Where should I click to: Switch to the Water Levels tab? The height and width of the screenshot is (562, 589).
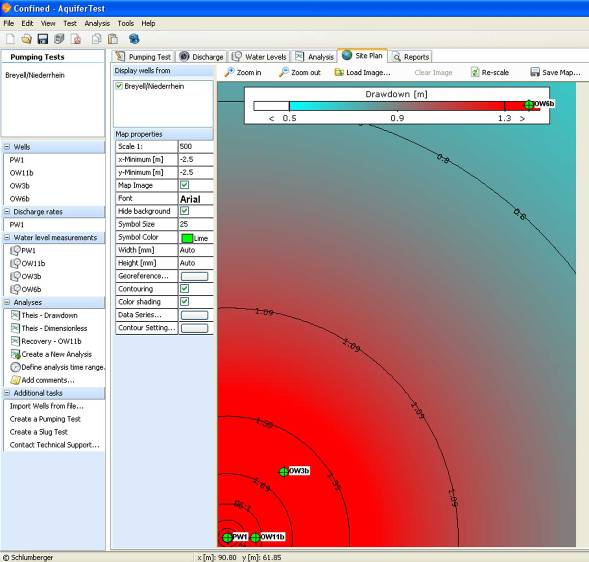coord(260,57)
